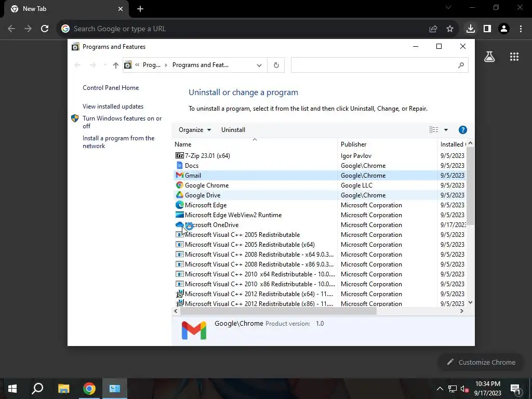Sort by Publisher column header
The image size is (532, 399).
[387, 144]
